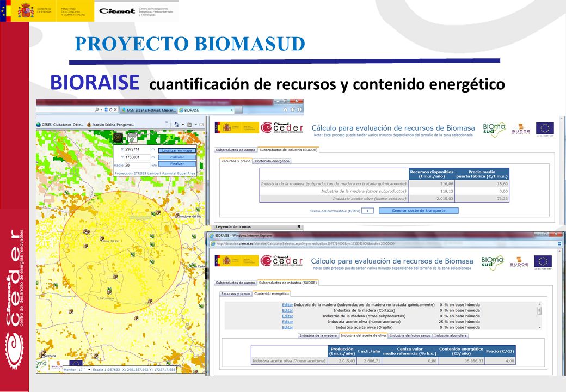Click the Radio km input field
This screenshot has height=392, width=566.
(137, 165)
